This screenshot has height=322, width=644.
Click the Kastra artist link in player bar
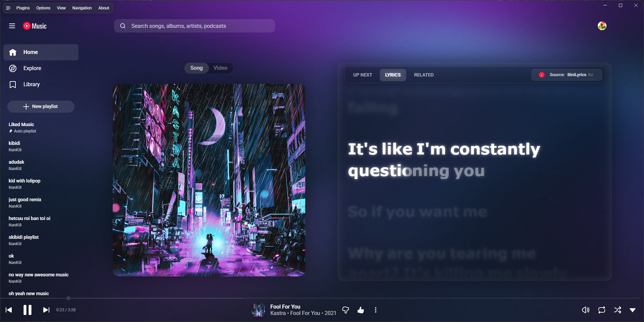[278, 313]
